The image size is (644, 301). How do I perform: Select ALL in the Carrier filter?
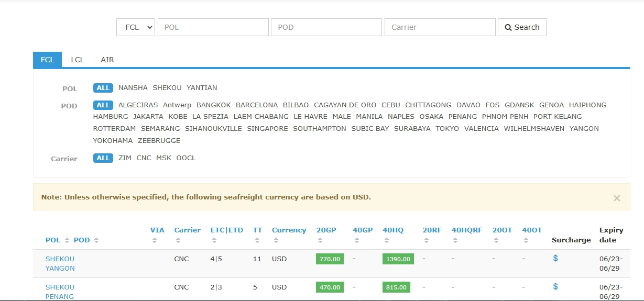click(x=103, y=158)
